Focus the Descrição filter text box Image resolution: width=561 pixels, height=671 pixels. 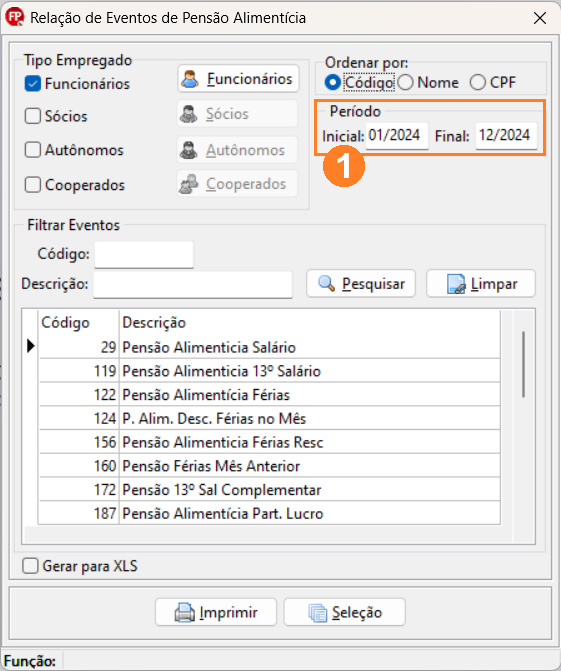point(193,284)
